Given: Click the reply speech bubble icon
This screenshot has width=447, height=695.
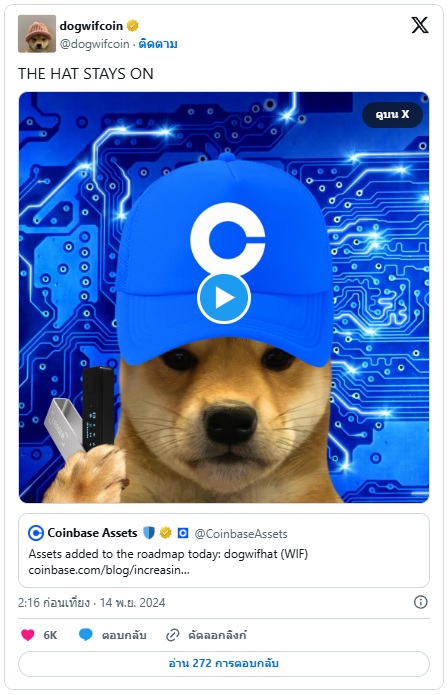Looking at the screenshot, I should pos(86,635).
